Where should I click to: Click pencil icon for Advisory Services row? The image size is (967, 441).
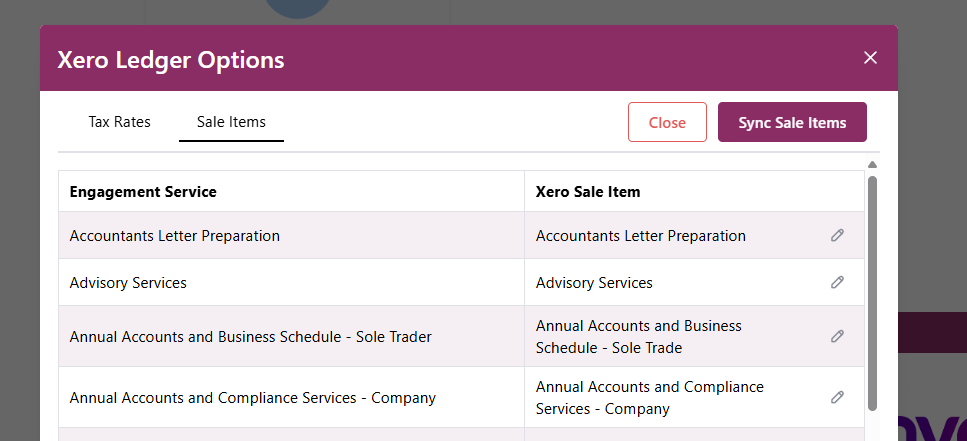click(837, 283)
